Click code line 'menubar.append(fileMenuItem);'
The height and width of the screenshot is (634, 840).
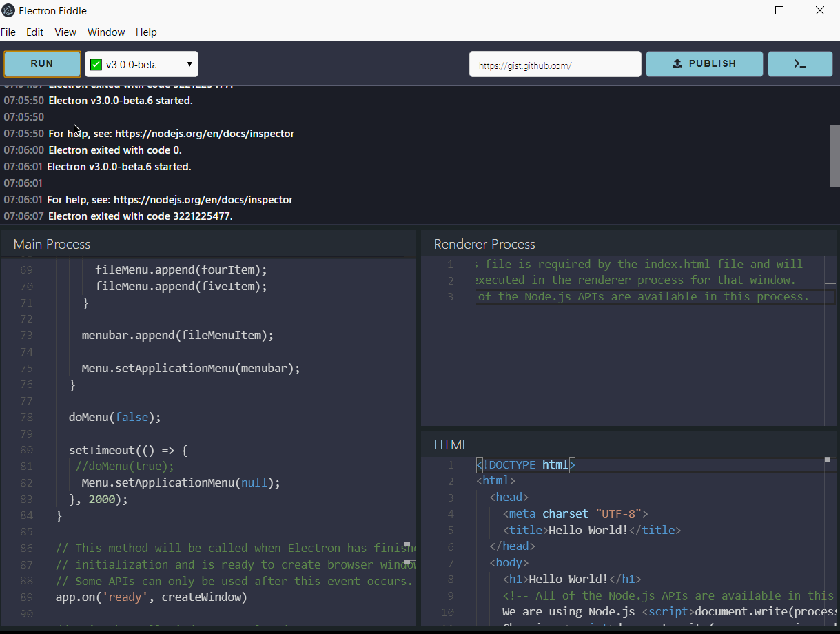pos(178,335)
